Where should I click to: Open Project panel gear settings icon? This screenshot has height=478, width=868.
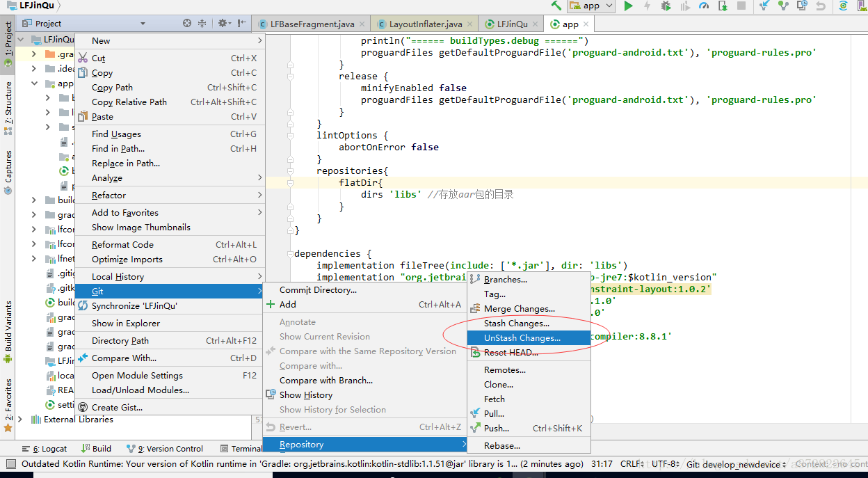[224, 23]
